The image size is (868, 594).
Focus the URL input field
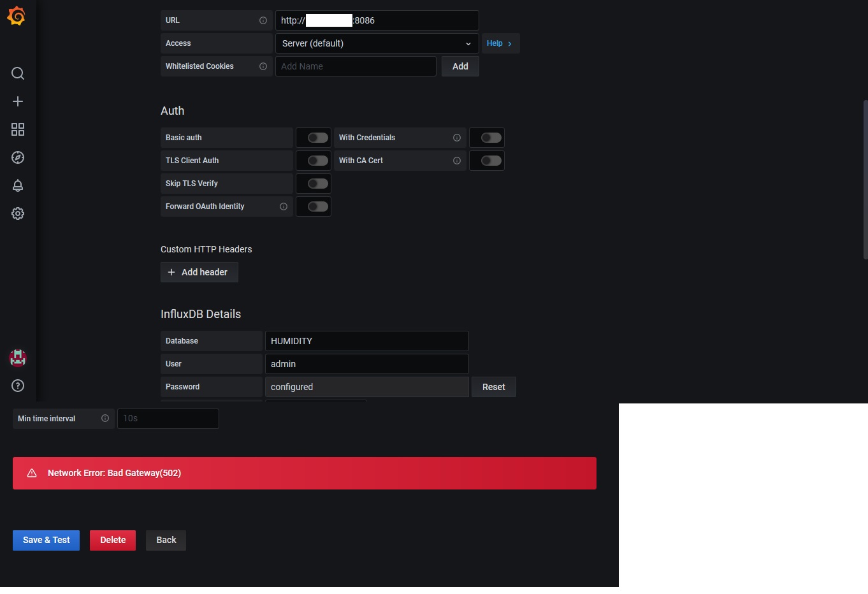coord(377,20)
